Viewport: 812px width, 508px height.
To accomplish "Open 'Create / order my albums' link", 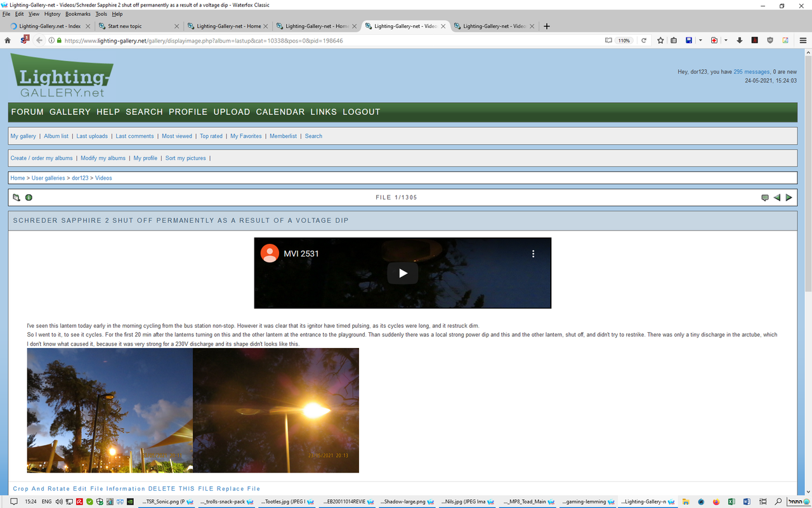I will coord(42,158).
